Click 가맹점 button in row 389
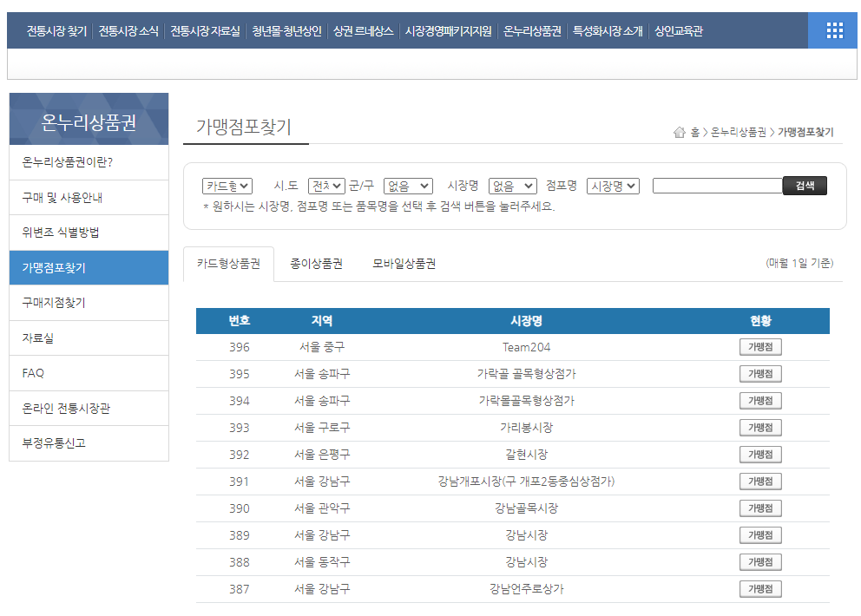Screen dimensions: 861x616 760,535
